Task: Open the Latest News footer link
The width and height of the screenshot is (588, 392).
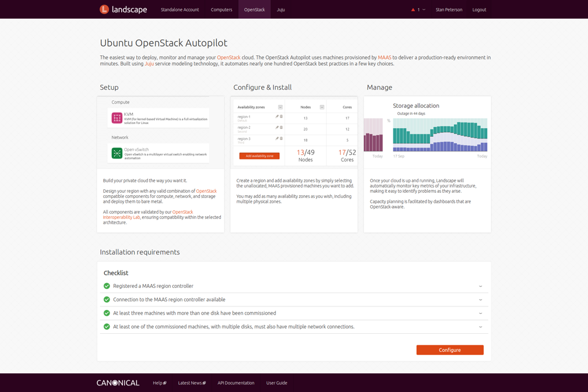Action: click(190, 383)
